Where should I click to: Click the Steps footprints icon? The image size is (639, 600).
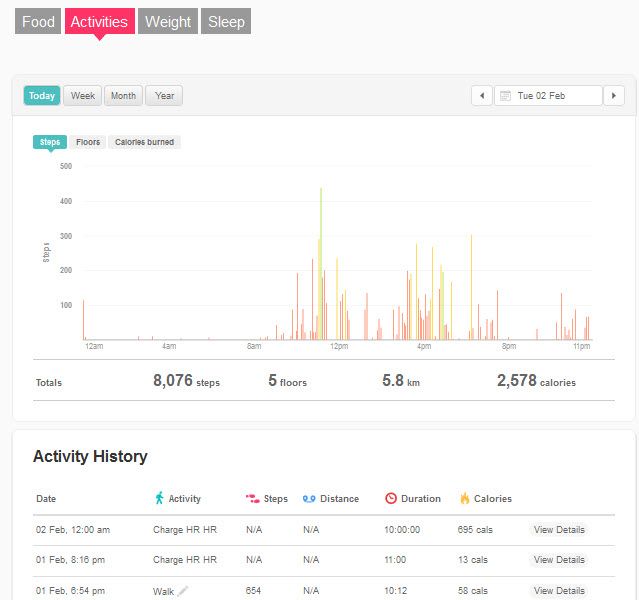253,499
